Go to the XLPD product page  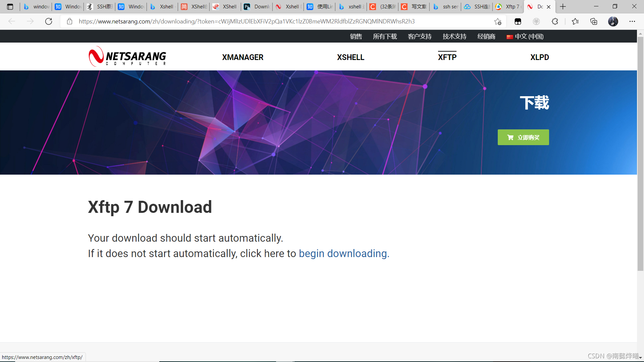[540, 57]
